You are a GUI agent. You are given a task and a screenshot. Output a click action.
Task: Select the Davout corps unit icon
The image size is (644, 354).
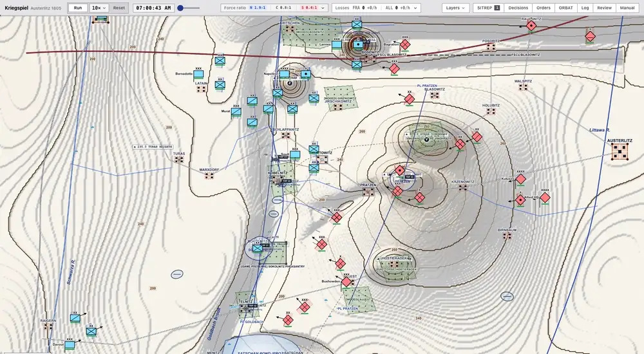click(70, 346)
